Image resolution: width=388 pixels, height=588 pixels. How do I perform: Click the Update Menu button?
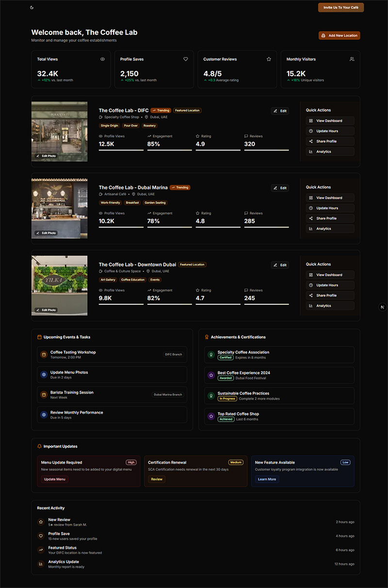click(54, 479)
